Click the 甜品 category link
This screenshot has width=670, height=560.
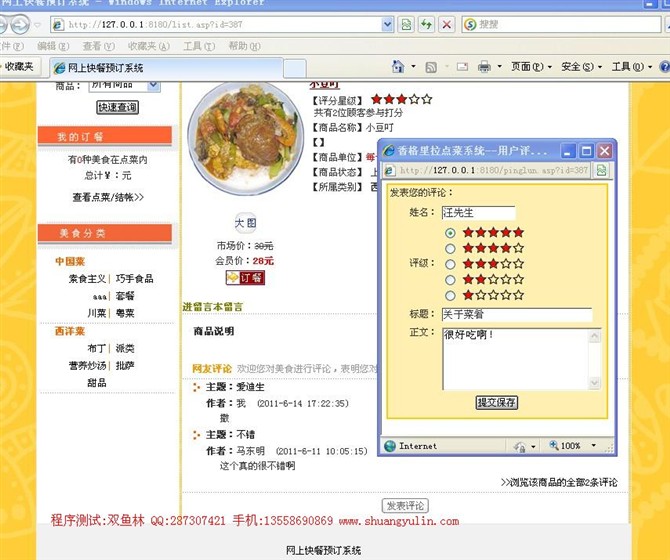[x=97, y=383]
